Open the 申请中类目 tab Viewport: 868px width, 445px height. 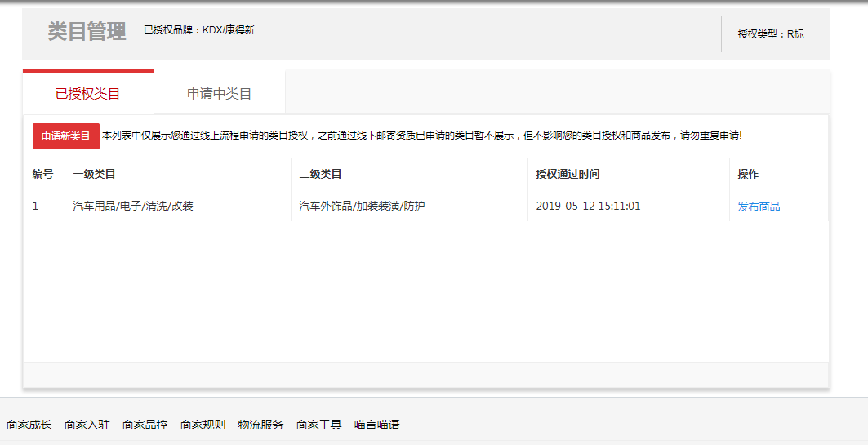click(x=219, y=93)
